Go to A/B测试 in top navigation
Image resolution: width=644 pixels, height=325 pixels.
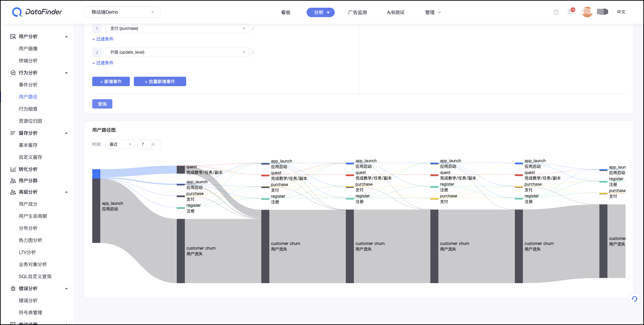[x=396, y=12]
